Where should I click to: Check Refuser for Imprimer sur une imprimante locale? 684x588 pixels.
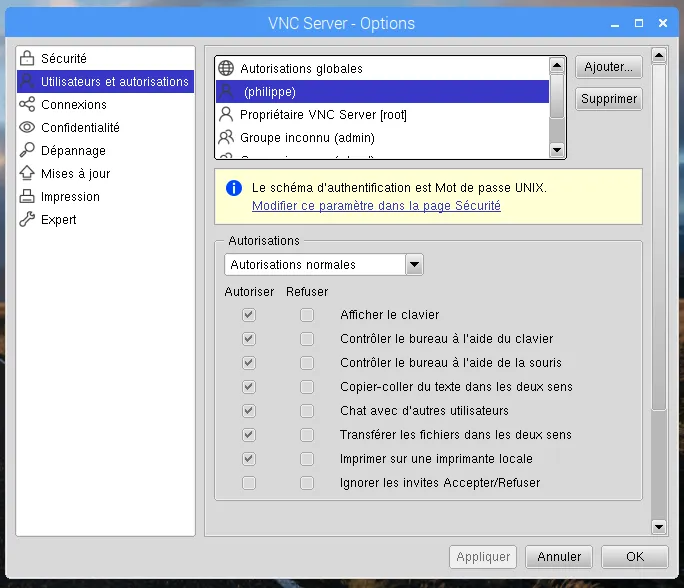[x=307, y=458]
